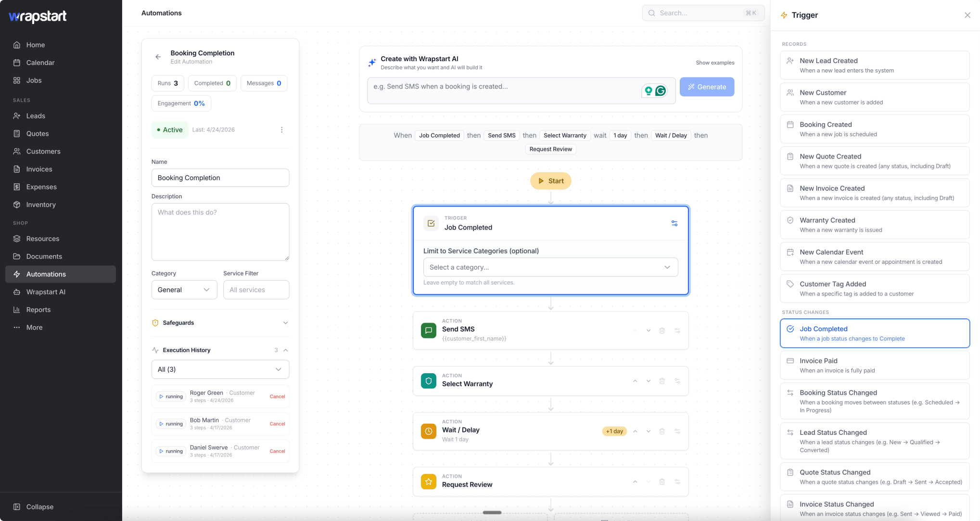
Task: Close the Trigger panel
Action: [x=967, y=15]
